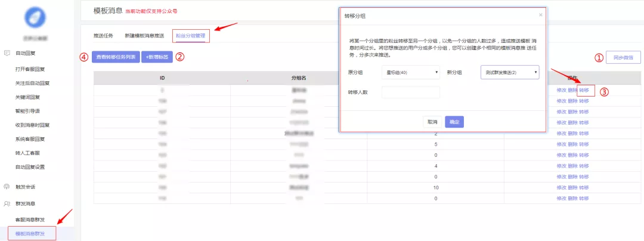Image resolution: width=644 pixels, height=241 pixels.
Task: Click the ID column header
Action: pos(162,78)
